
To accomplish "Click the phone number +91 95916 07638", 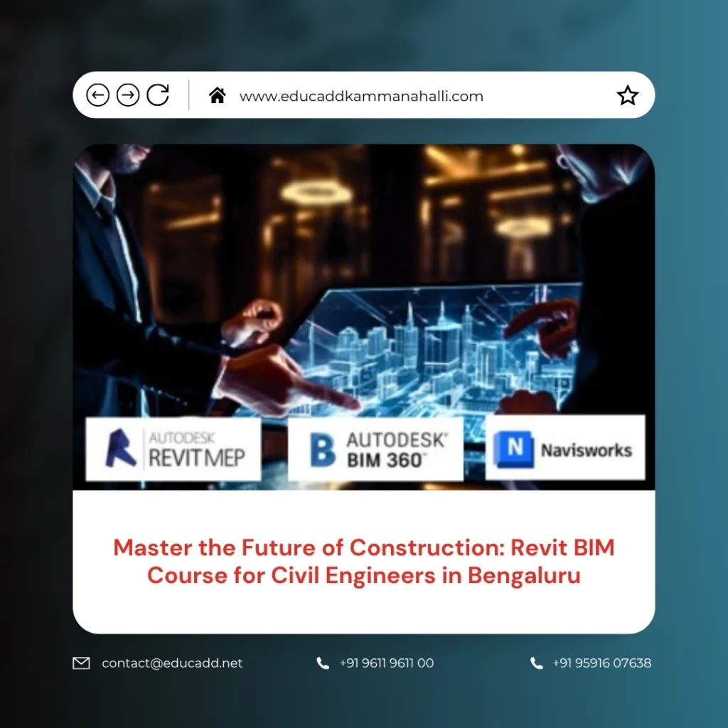I will pos(601,663).
